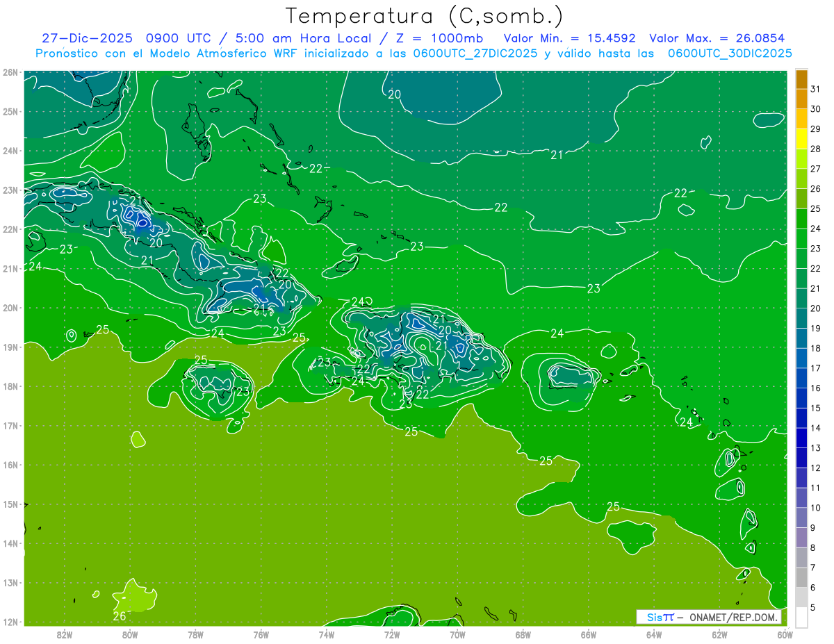Select the "Z = 1000mb" level label
The height and width of the screenshot is (644, 834).
439,38
